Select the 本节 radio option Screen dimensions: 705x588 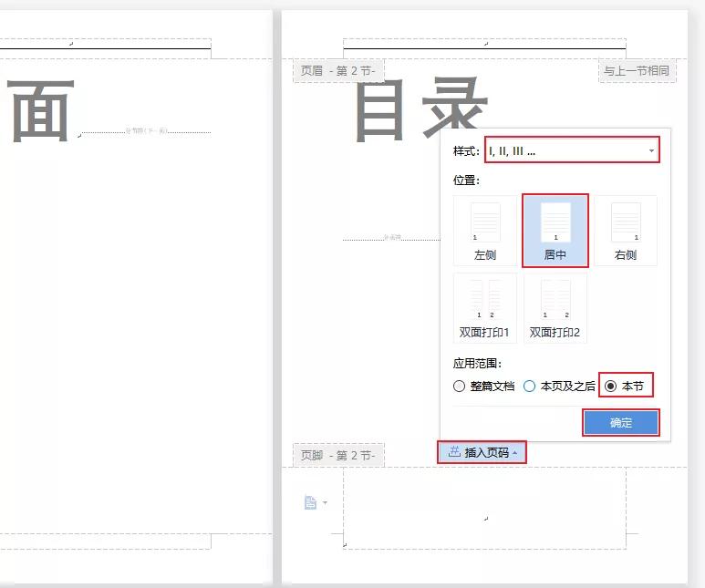point(625,386)
